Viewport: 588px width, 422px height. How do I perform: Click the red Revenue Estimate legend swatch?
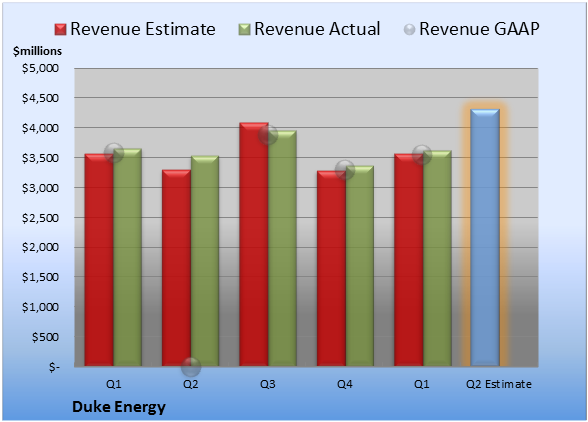60,29
